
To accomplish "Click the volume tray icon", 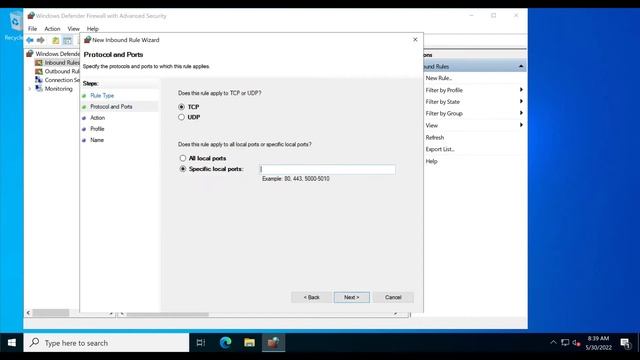I will click(576, 342).
